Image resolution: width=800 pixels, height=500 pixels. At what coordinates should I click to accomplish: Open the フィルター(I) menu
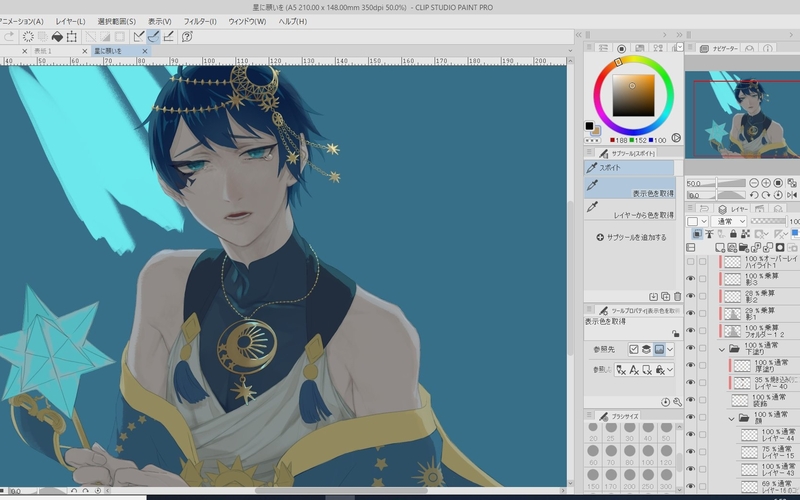[x=200, y=21]
